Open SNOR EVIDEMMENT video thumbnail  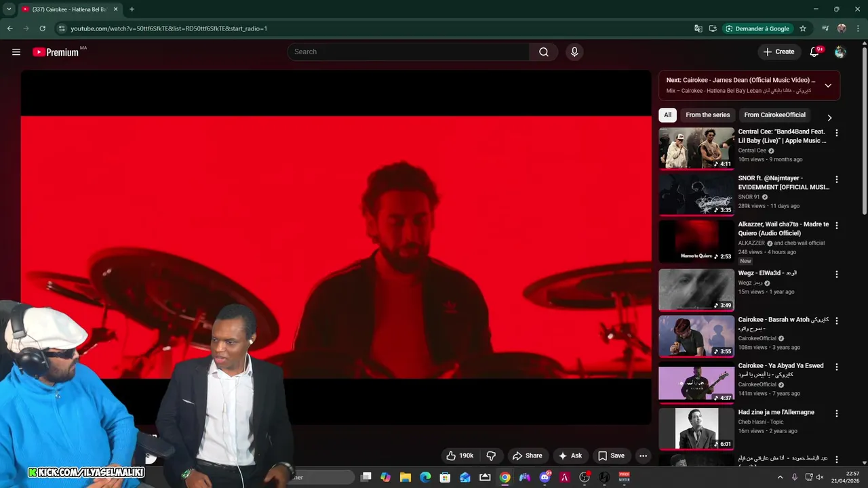pyautogui.click(x=696, y=194)
